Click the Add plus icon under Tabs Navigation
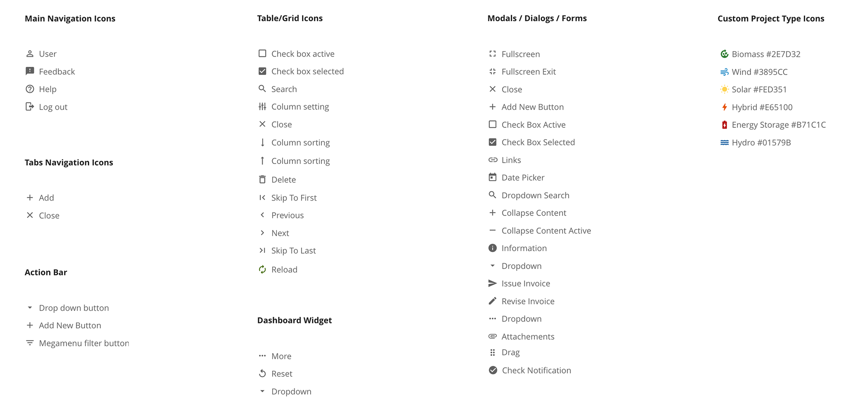 (x=30, y=198)
